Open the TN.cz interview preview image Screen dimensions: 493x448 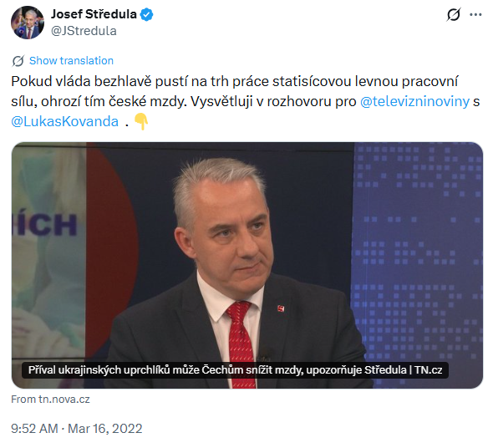[x=247, y=265]
